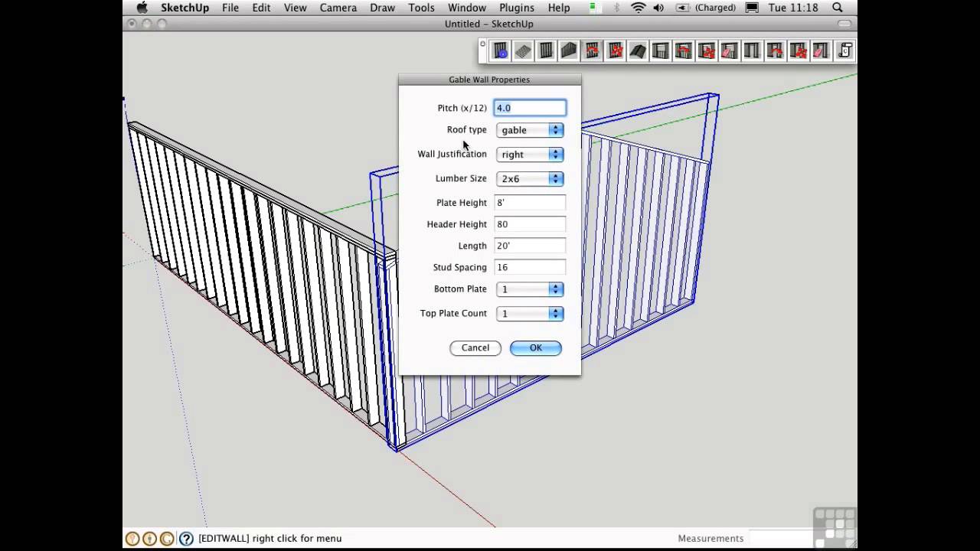Click the 'Untitled – SketchUp' window title
The width and height of the screenshot is (980, 551).
[x=488, y=24]
